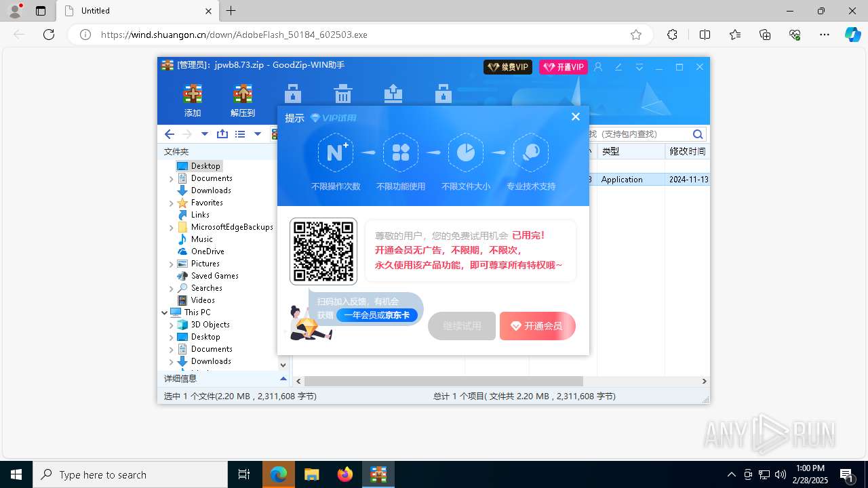Open the GoodZip user account icon
This screenshot has height=488, width=868.
[x=598, y=67]
